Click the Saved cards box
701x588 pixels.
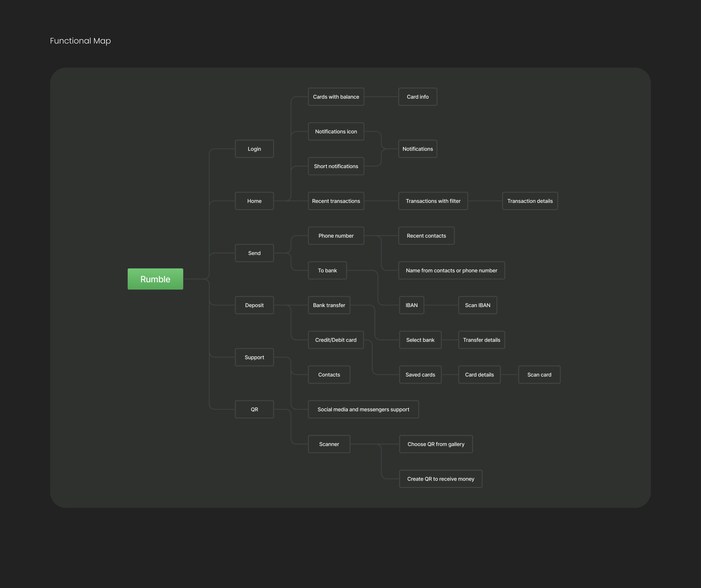420,374
